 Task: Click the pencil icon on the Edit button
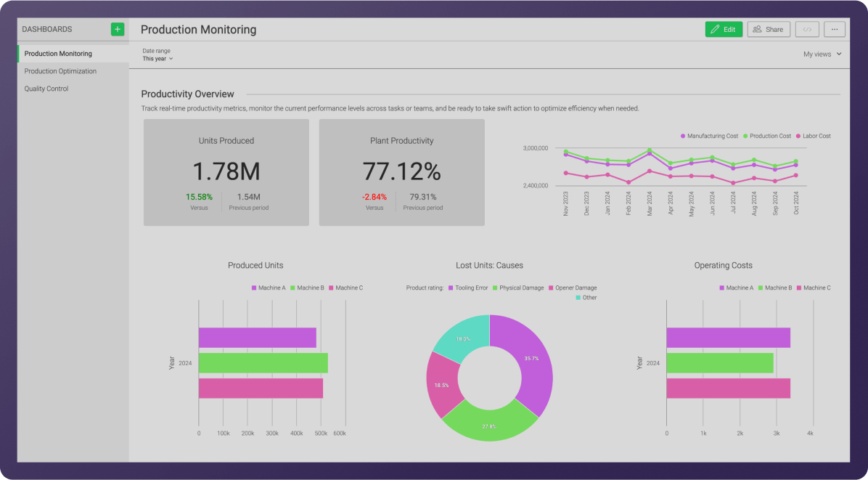click(716, 29)
